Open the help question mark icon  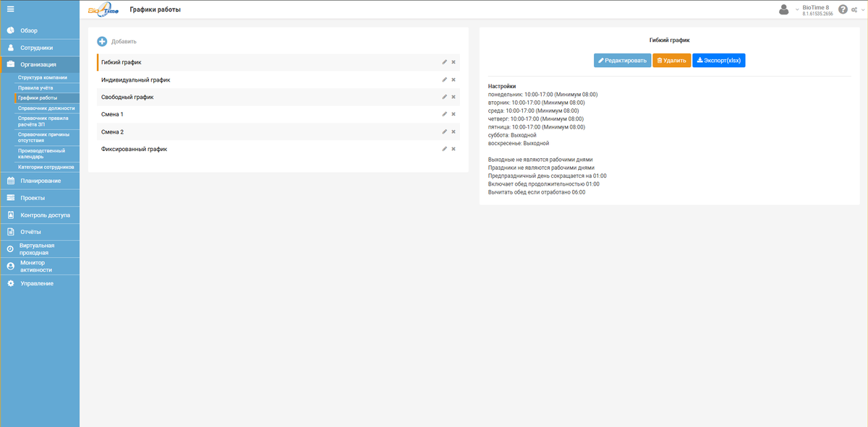(x=843, y=9)
